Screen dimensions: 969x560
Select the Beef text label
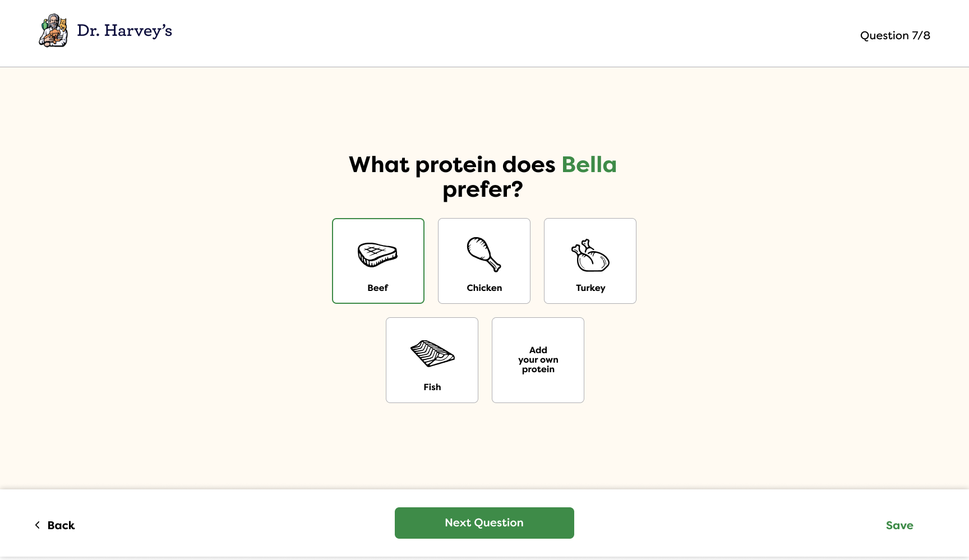[378, 288]
